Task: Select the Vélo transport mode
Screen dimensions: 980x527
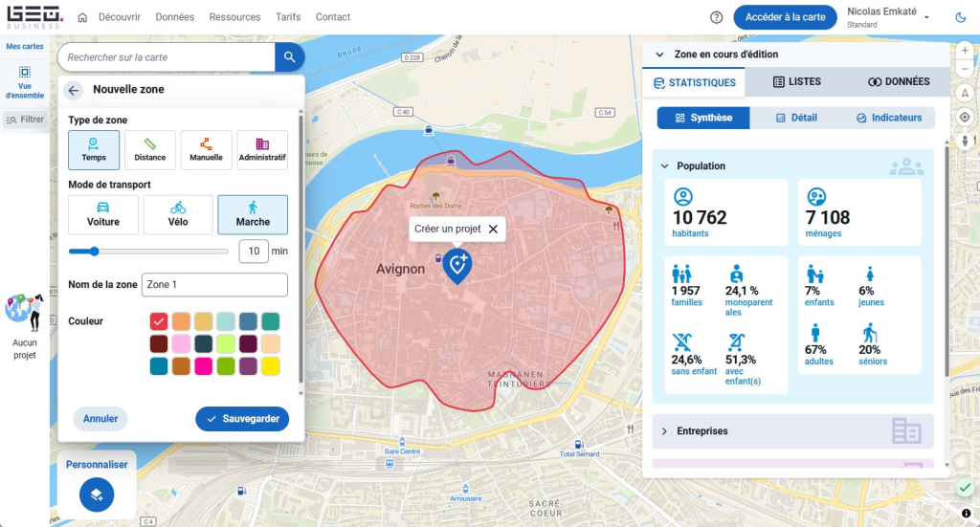Action: coord(178,215)
